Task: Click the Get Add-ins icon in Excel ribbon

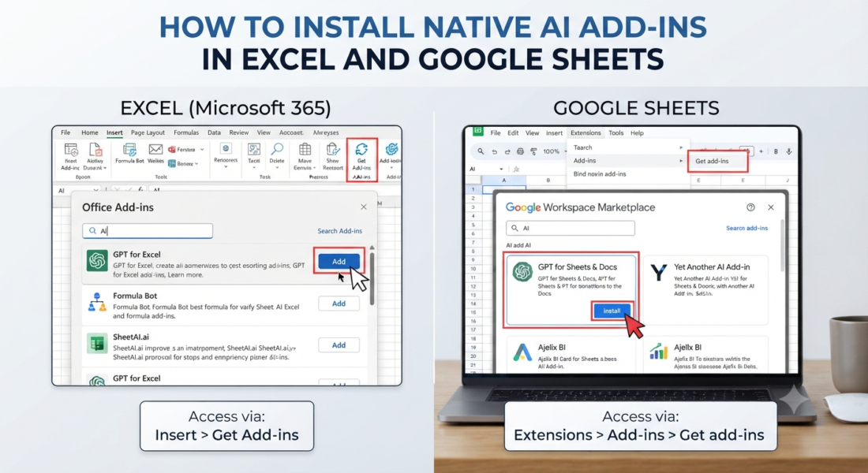Action: tap(361, 149)
